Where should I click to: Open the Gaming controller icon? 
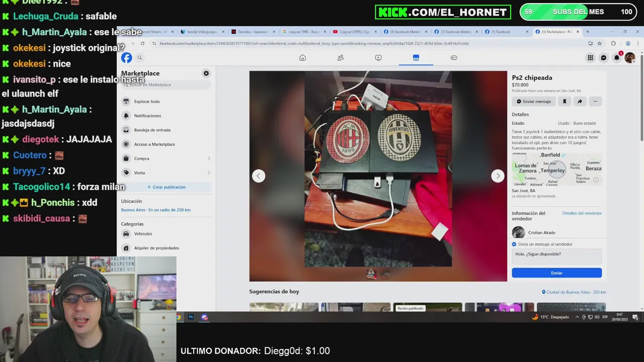click(x=454, y=58)
